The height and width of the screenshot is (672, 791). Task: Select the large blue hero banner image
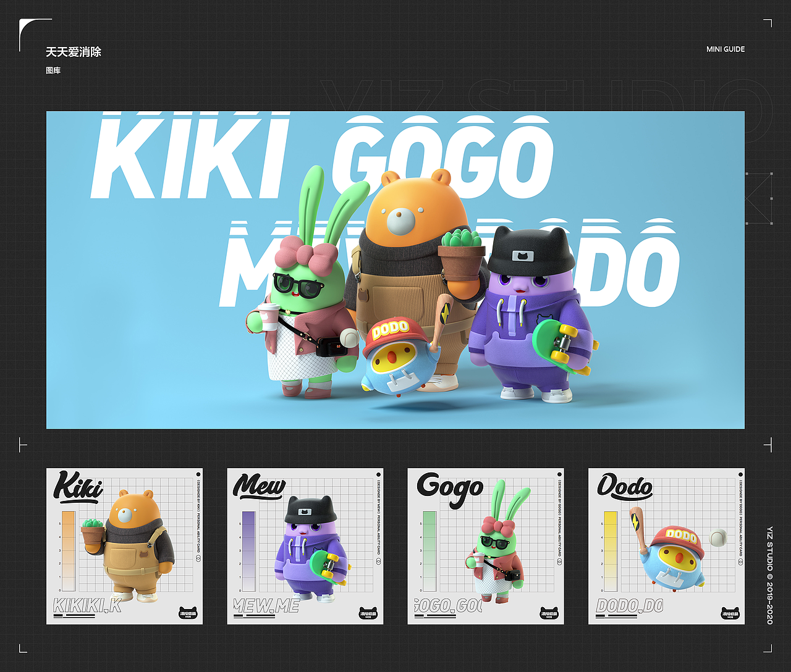coord(395,270)
